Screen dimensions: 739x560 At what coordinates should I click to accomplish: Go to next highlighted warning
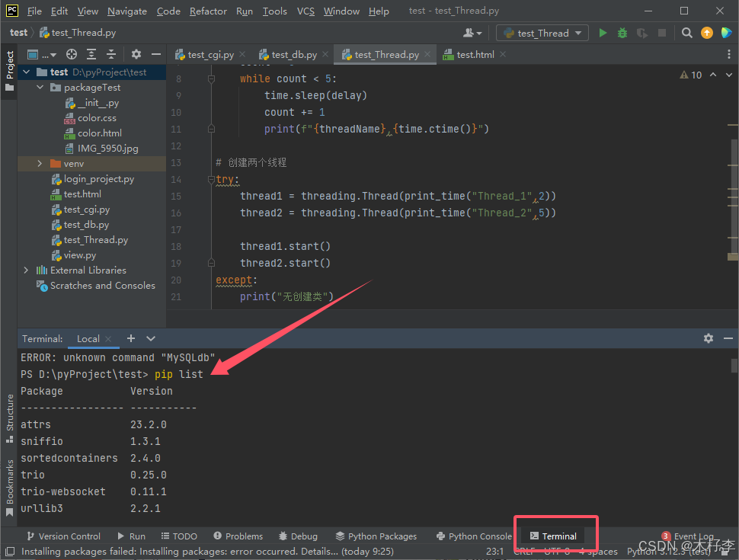[x=729, y=75]
